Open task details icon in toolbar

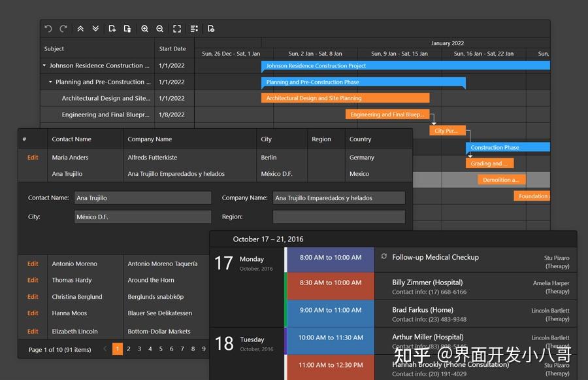pos(194,29)
